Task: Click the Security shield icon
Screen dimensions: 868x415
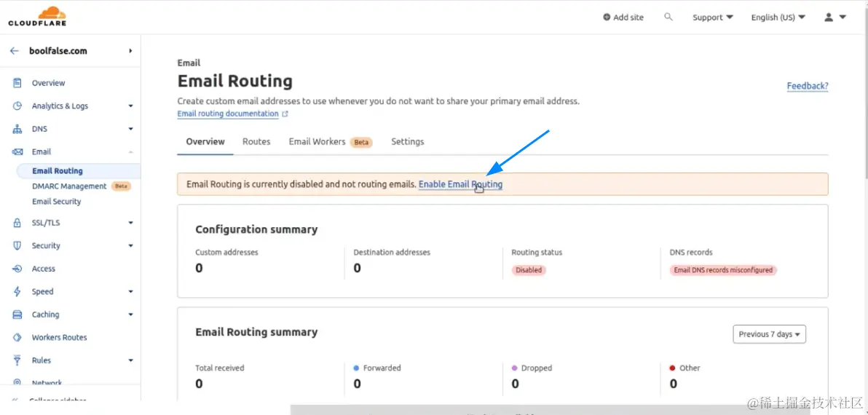Action: [17, 245]
